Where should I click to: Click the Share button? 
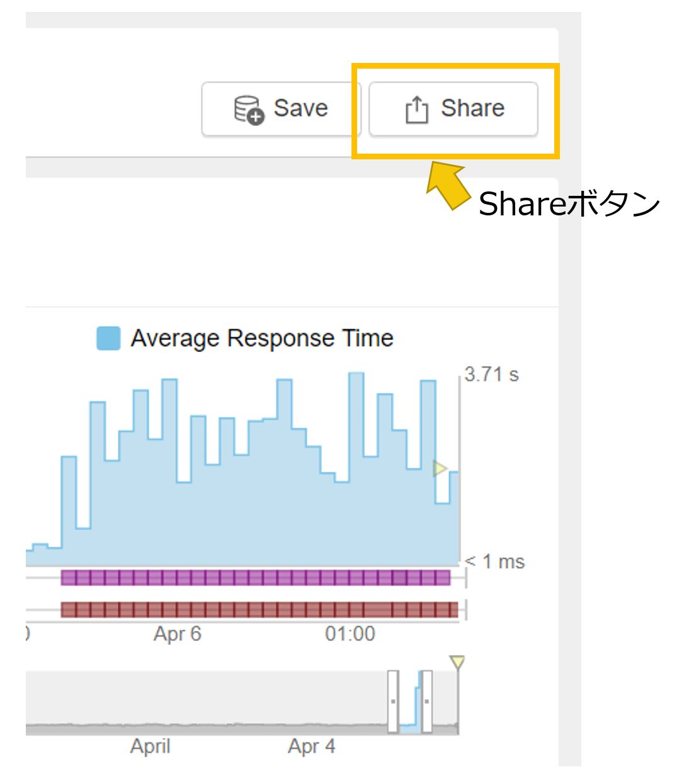tap(453, 109)
